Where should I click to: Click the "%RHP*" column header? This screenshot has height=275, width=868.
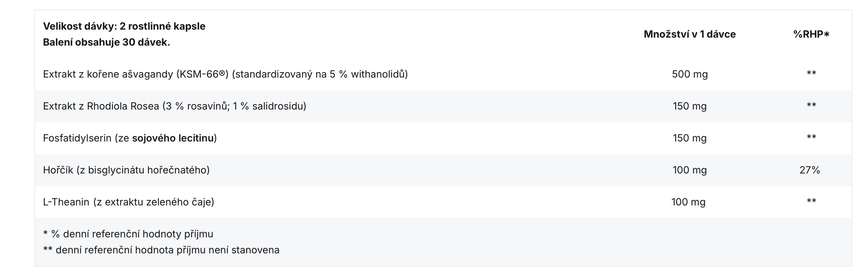811,34
